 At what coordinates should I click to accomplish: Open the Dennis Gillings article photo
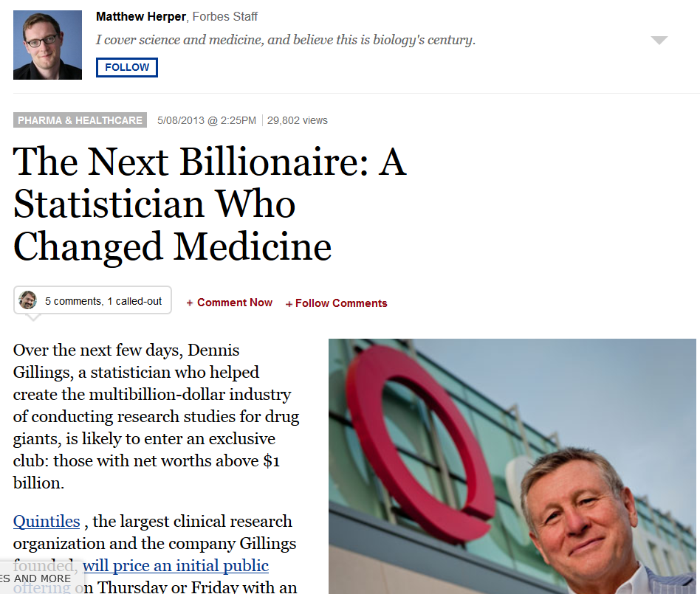pyautogui.click(x=512, y=466)
